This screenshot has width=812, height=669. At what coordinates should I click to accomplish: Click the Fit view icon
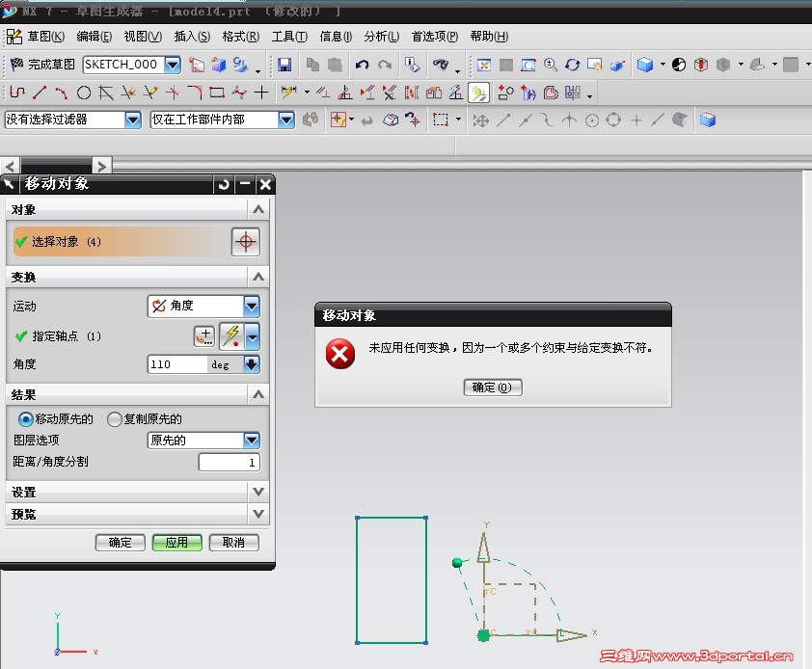(484, 65)
